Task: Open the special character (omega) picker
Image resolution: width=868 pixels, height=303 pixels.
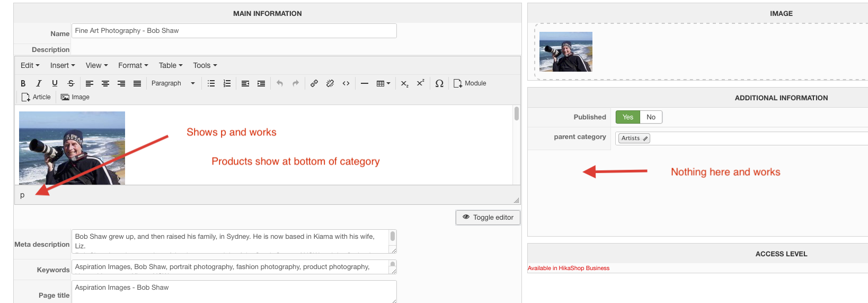Action: 439,83
